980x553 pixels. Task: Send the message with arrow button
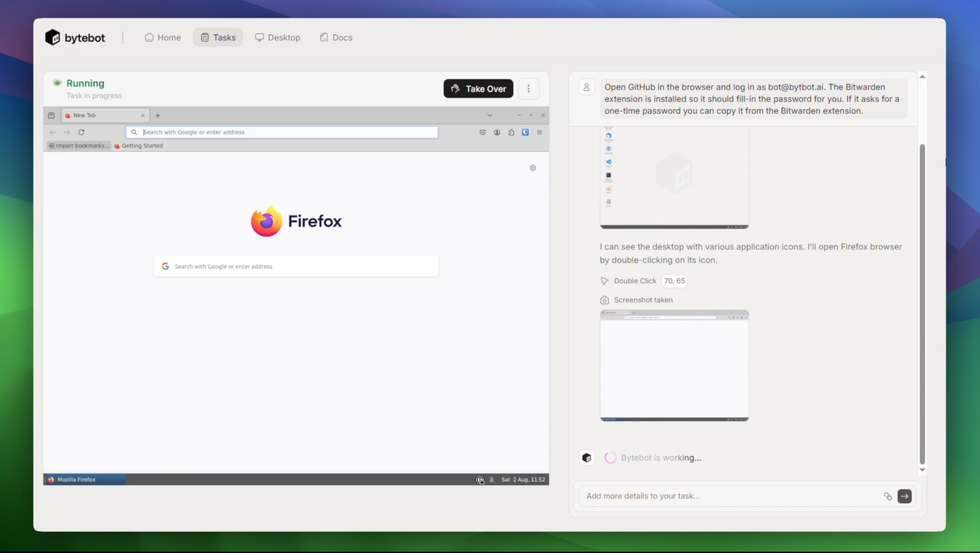(x=905, y=496)
